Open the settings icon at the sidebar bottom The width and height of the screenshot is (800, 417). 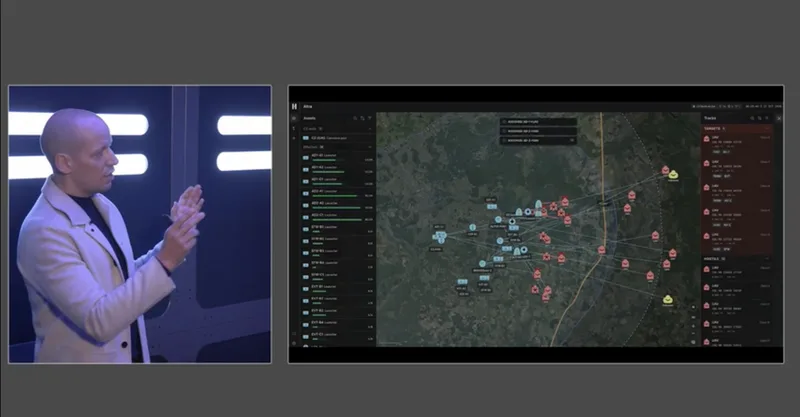294,344
